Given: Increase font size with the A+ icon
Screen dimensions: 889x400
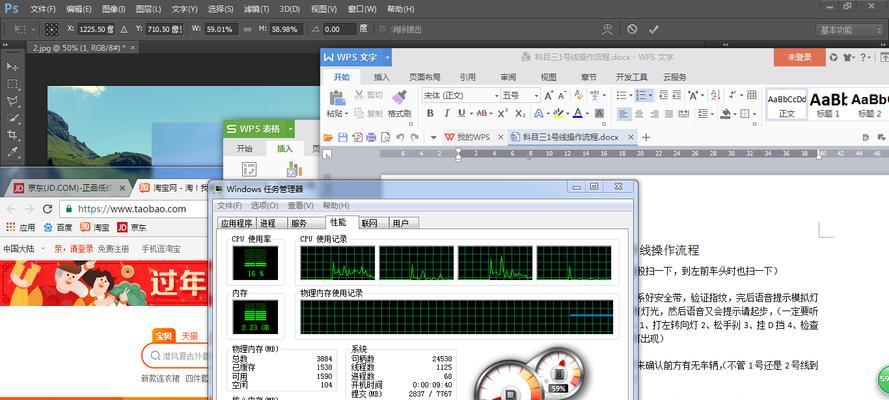Looking at the screenshot, I should (548, 95).
